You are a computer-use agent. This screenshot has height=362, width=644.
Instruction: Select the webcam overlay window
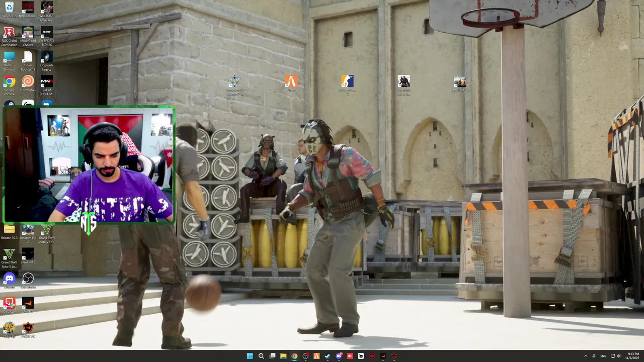coord(89,164)
